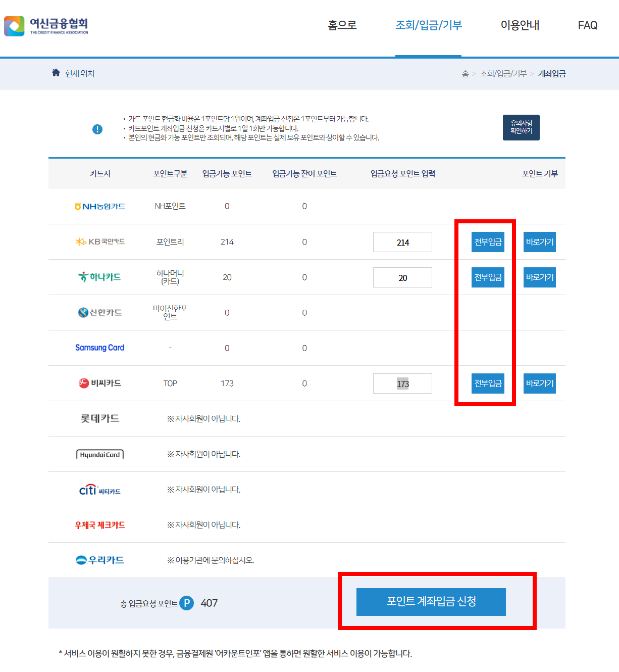Click 바로가기 donation for KB국민카드
The height and width of the screenshot is (672, 619).
click(x=540, y=242)
